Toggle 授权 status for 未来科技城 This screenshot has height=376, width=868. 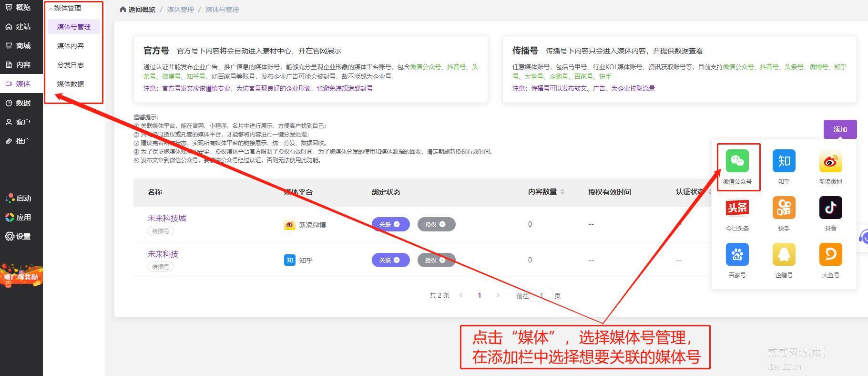(x=436, y=224)
